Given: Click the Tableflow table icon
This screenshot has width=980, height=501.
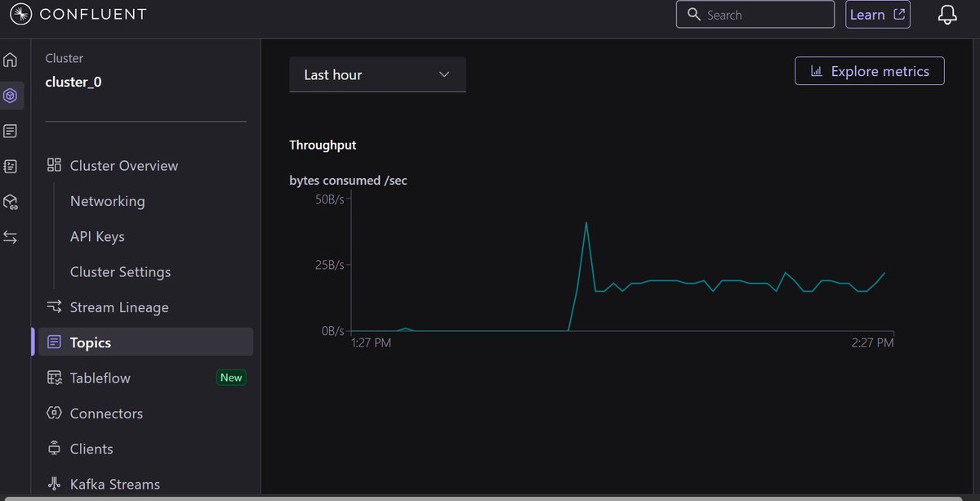Looking at the screenshot, I should (54, 378).
